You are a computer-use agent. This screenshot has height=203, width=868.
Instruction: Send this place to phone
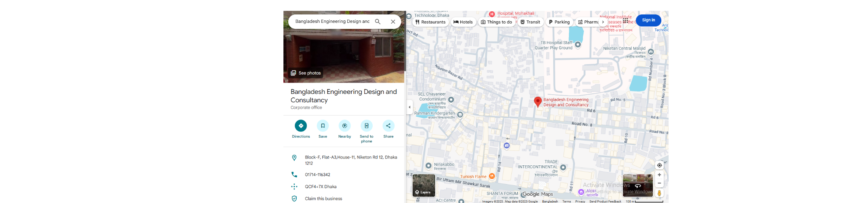pos(367,132)
